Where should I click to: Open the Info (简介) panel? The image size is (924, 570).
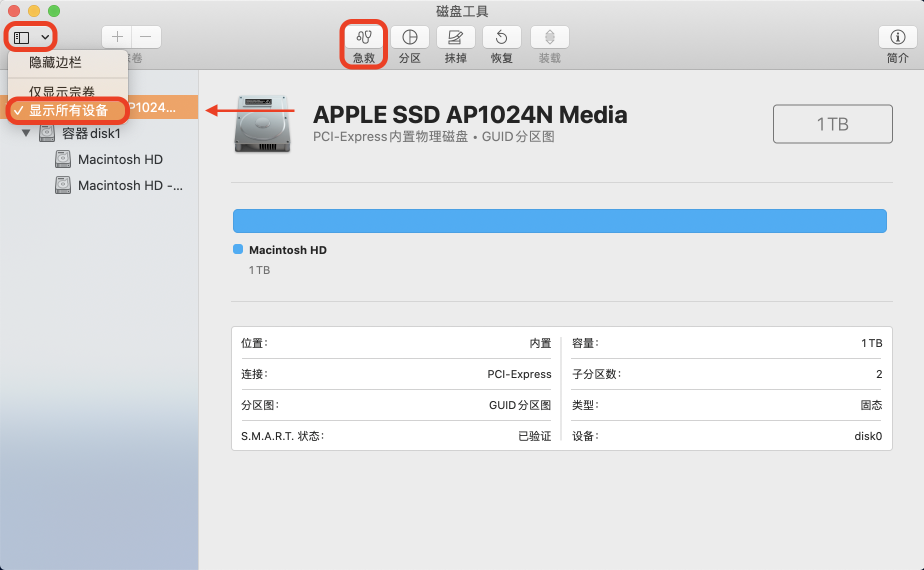(x=897, y=37)
